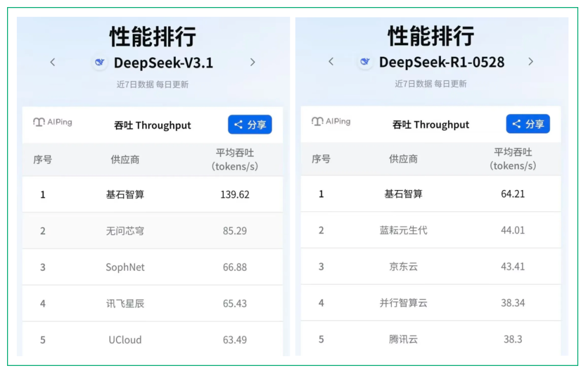Select the SophNet supplier row
The image size is (588, 373).
[x=152, y=267]
